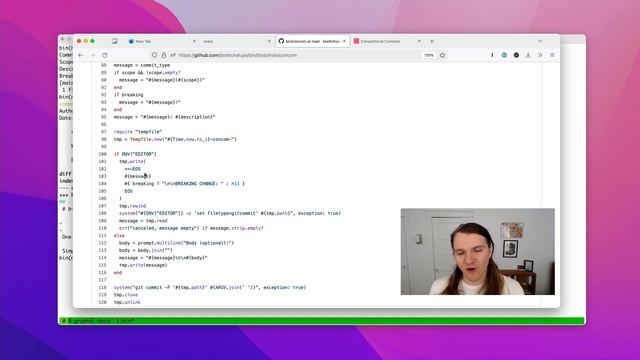Click the webcam video overlay
Image resolution: width=640 pixels, height=360 pixels.
click(x=478, y=251)
